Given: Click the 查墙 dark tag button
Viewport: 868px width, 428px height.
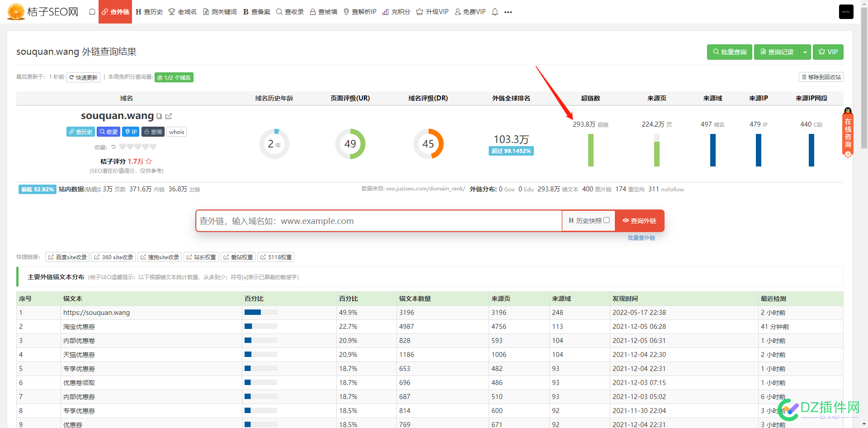Looking at the screenshot, I should 153,132.
